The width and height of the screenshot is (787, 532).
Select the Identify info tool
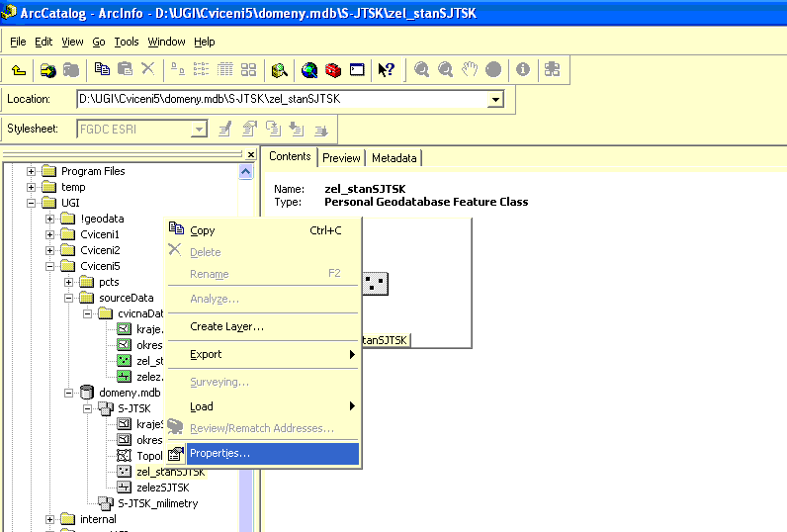coord(523,69)
